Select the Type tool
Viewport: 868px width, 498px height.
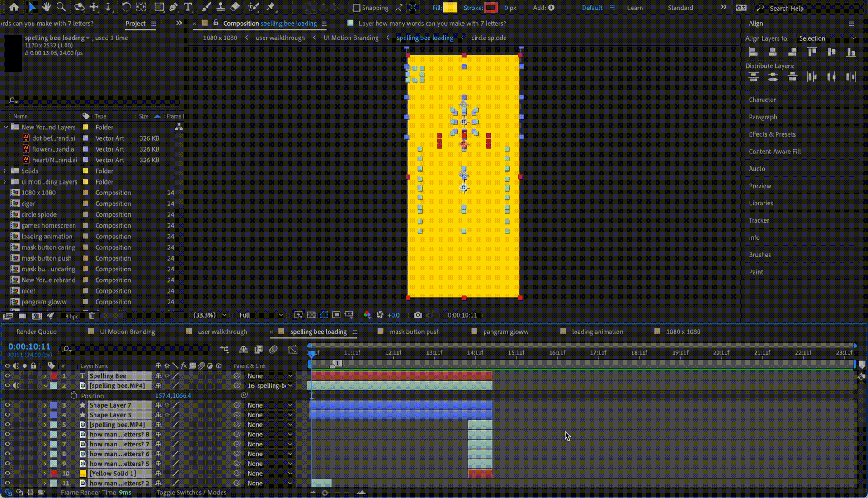coord(188,7)
